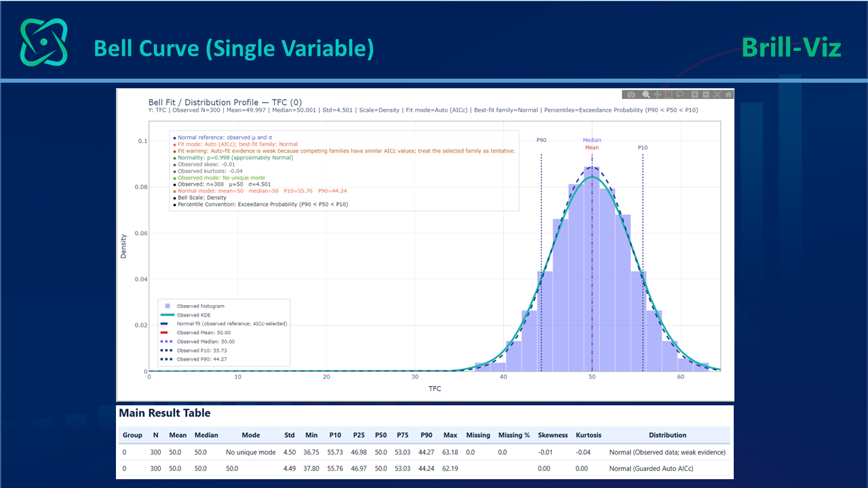Click the Max column header
The height and width of the screenshot is (488, 868).
[x=450, y=435]
